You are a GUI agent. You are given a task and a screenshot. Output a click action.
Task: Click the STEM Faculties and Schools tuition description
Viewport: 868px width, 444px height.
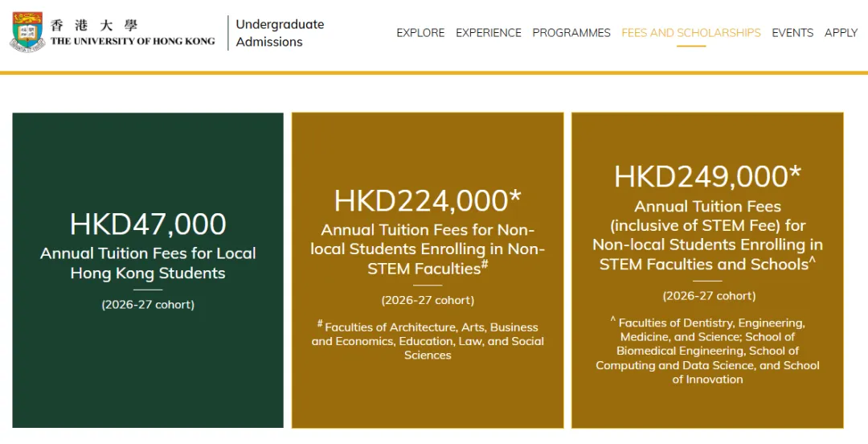707,236
